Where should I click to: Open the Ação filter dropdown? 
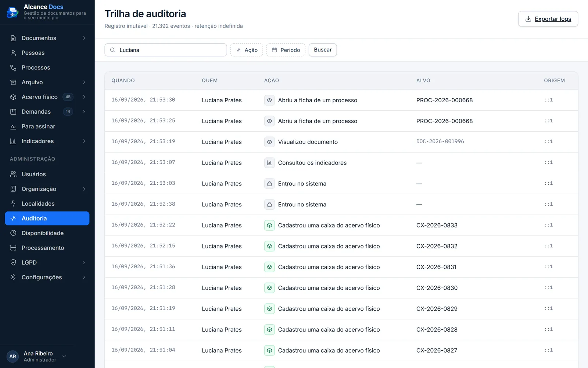click(247, 50)
